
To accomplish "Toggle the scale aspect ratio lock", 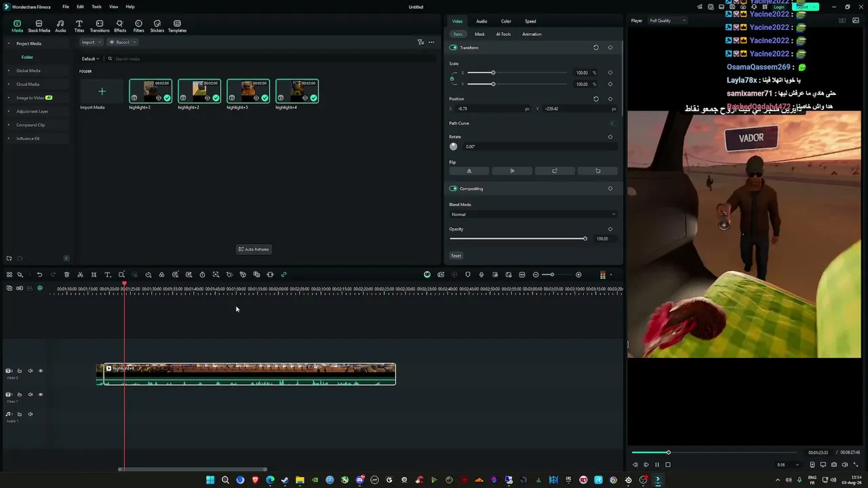I will 452,79.
